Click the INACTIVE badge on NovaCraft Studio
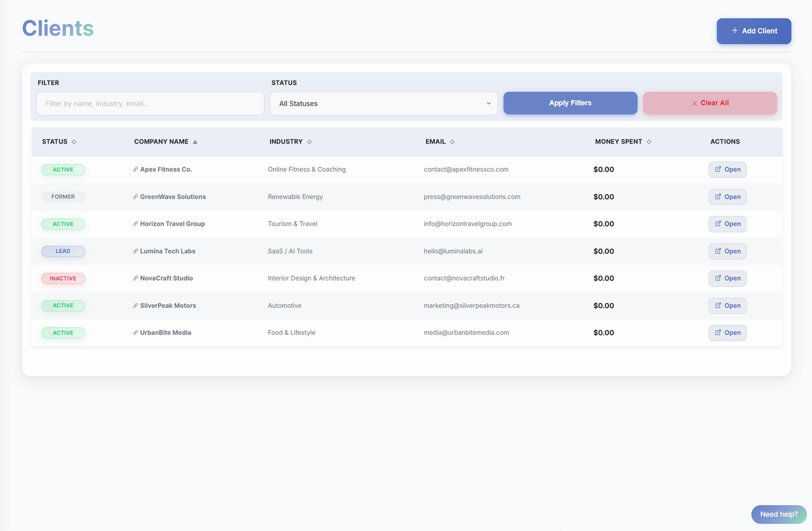Screen dimensions: 812x531 click(x=63, y=278)
